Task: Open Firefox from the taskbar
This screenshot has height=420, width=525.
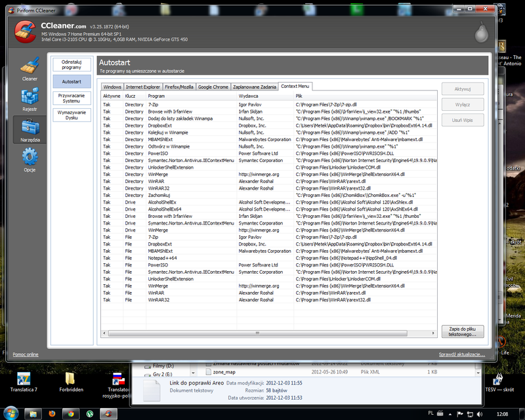Action: (x=52, y=413)
